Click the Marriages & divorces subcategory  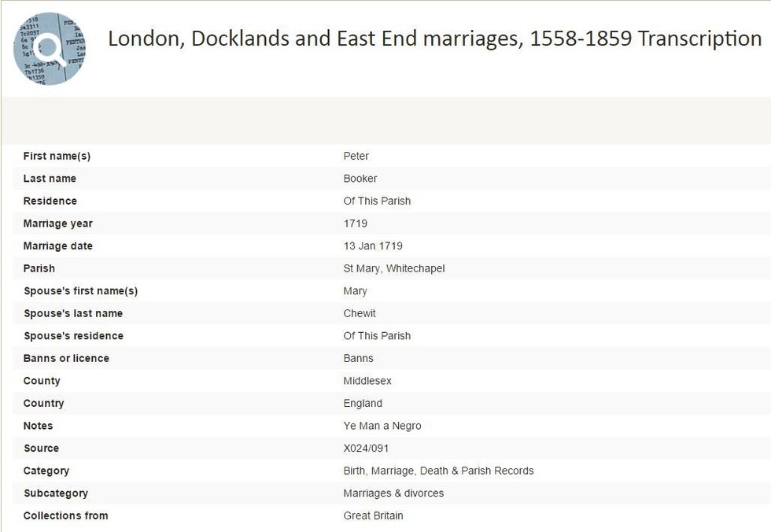click(393, 493)
